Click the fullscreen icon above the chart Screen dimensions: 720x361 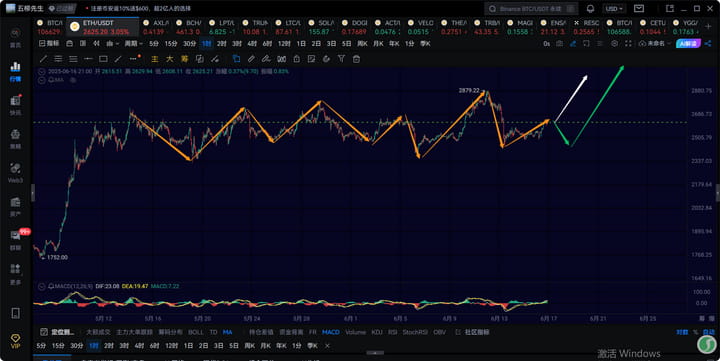click(x=628, y=44)
